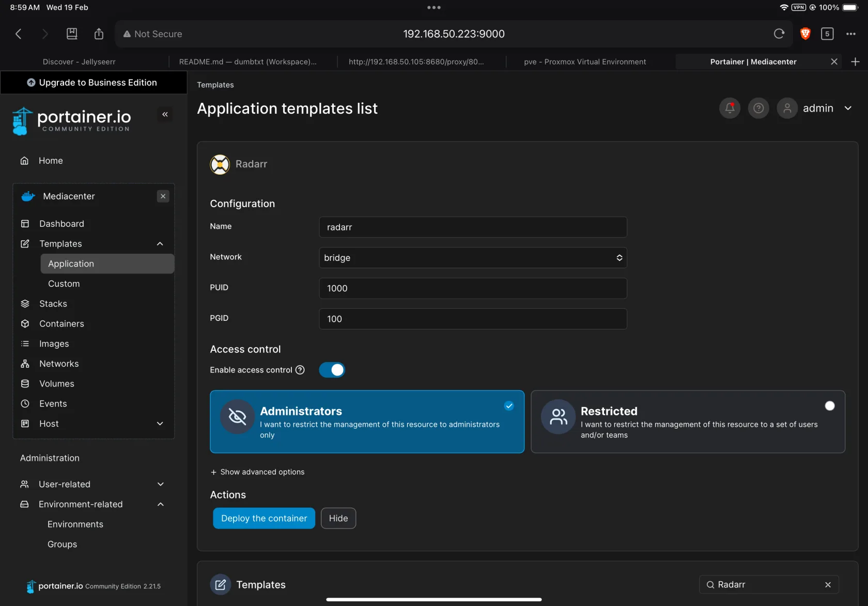The height and width of the screenshot is (606, 868).
Task: Disconnect Mediacenter environment with X button
Action: (x=163, y=196)
